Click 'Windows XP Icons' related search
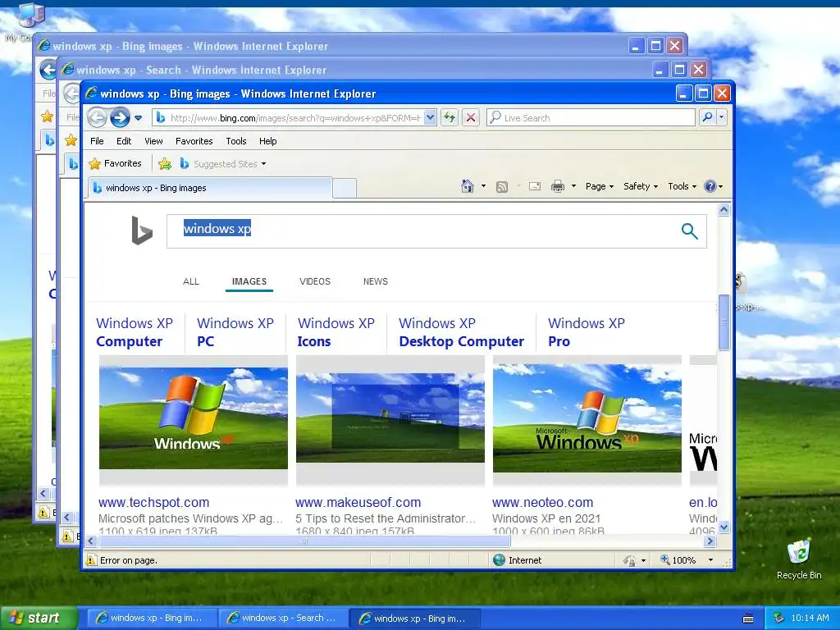The image size is (840, 630). 336,332
